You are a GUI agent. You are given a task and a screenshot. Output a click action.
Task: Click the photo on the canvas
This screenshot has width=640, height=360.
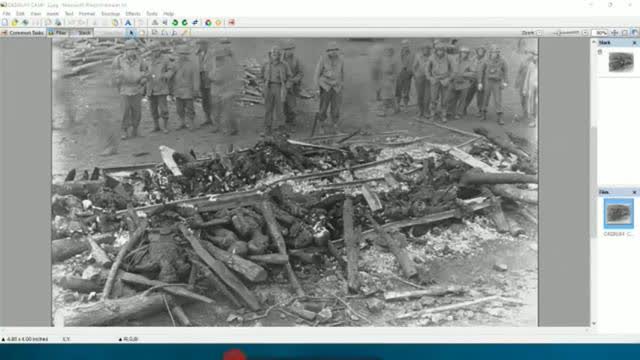click(x=295, y=182)
